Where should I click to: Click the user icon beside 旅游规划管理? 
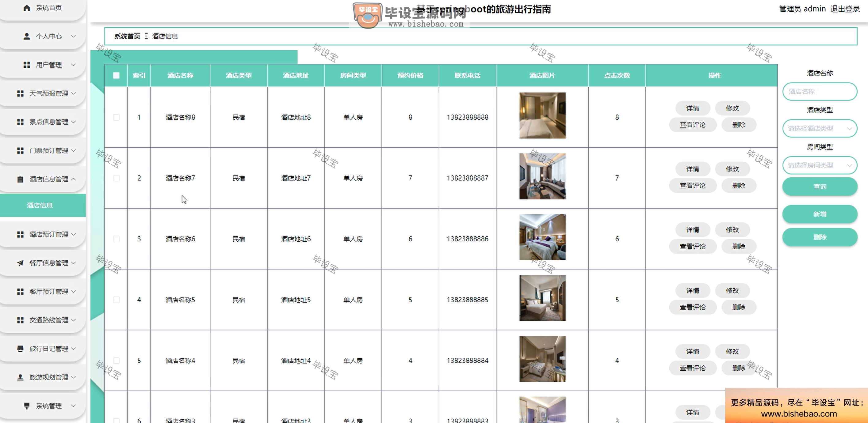tap(20, 377)
